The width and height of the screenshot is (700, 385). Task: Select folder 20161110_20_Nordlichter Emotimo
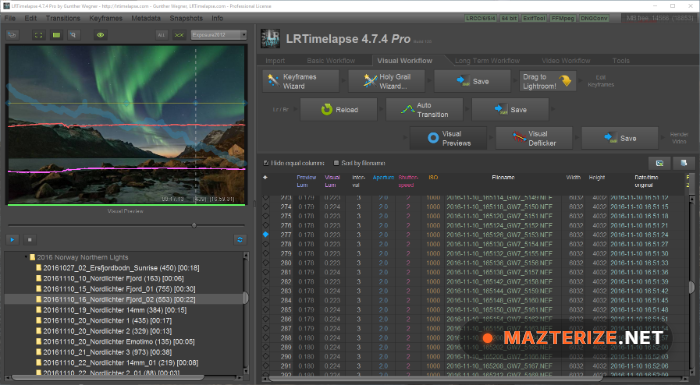pyautogui.click(x=115, y=342)
